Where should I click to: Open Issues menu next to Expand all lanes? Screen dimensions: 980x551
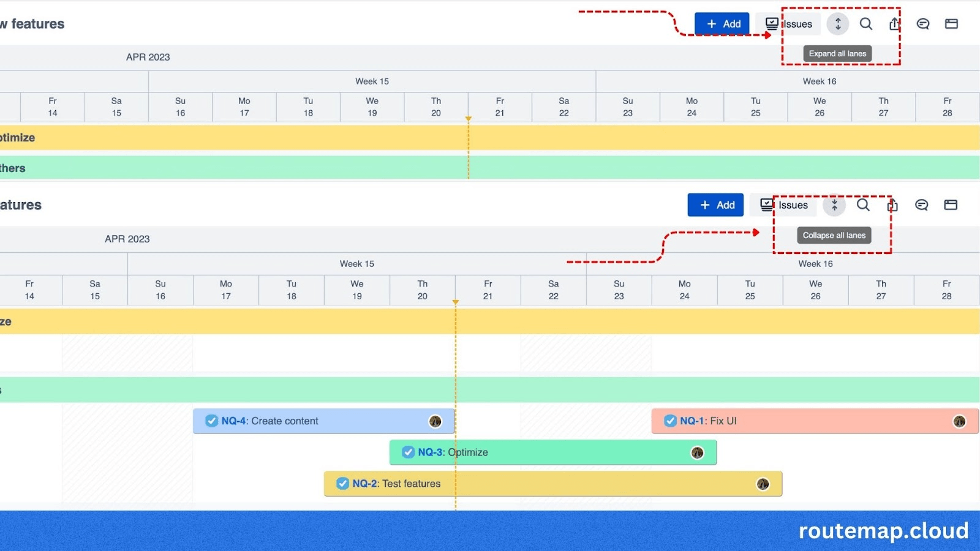click(x=789, y=24)
